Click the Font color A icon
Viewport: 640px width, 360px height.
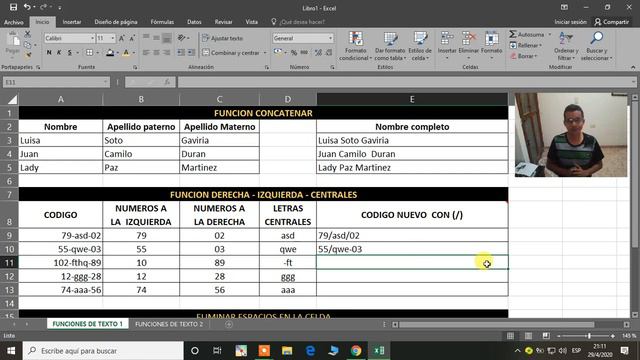pos(126,53)
